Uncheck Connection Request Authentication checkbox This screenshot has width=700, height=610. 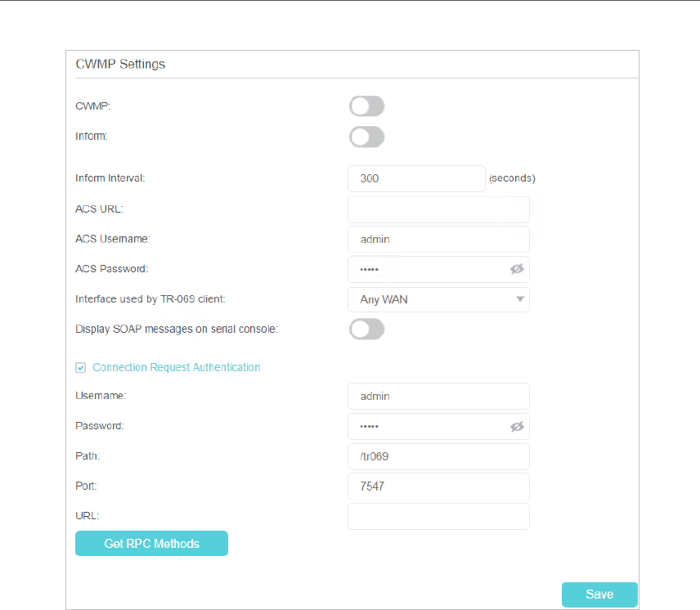[80, 368]
